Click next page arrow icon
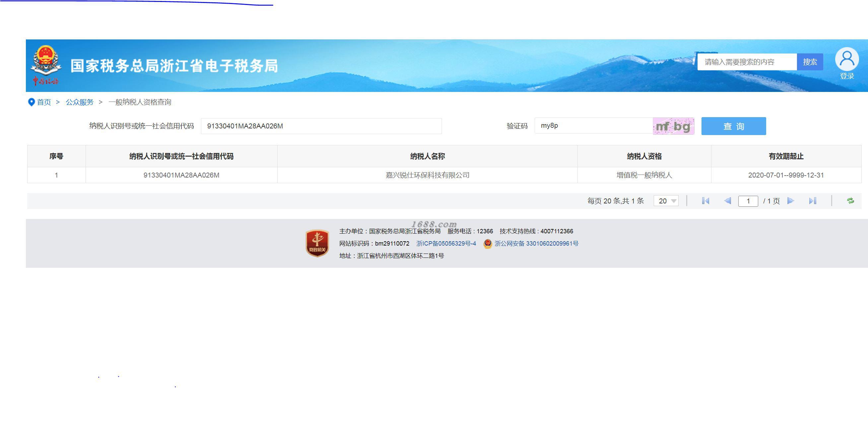Image resolution: width=868 pixels, height=447 pixels. coord(790,201)
